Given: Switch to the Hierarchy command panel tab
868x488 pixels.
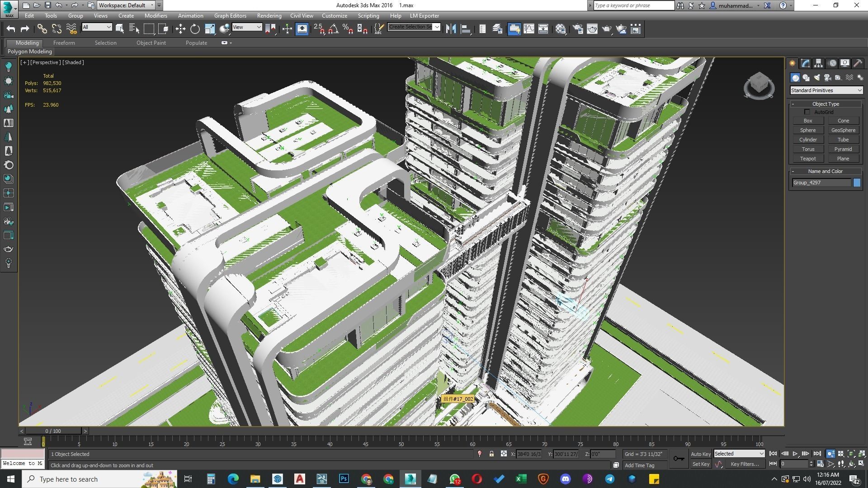Looking at the screenshot, I should click(818, 63).
